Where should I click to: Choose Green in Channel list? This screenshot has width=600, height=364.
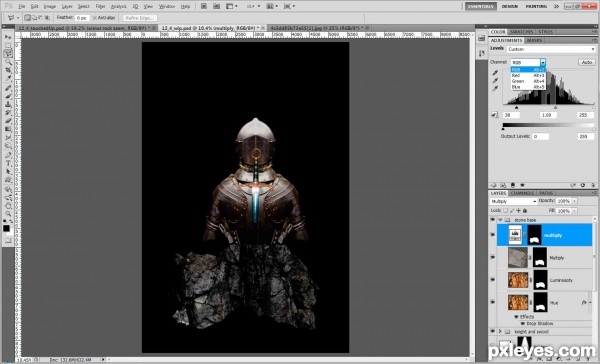(528, 81)
